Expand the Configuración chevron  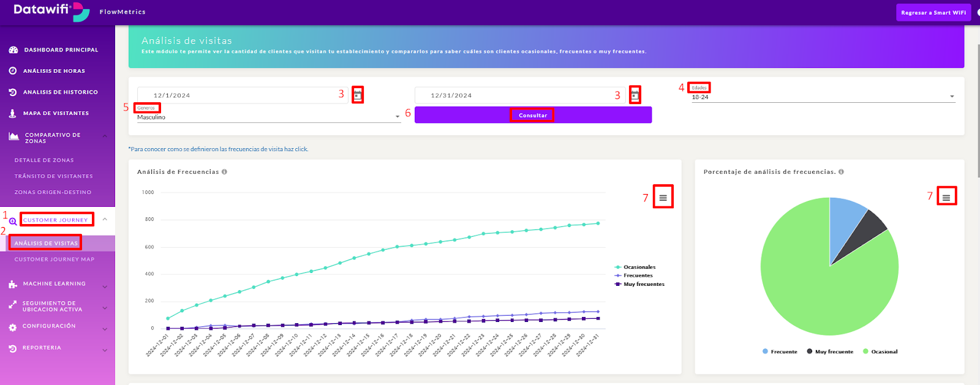point(105,329)
